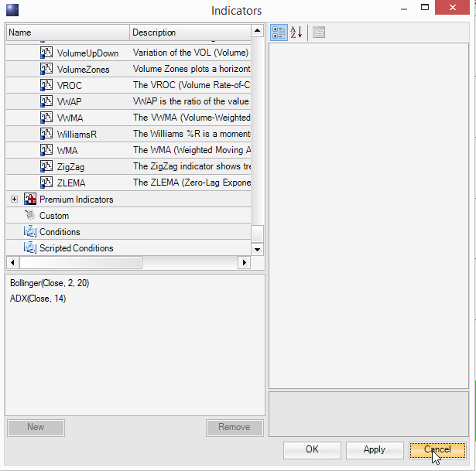Image resolution: width=476 pixels, height=471 pixels.
Task: Click the list's scroll down arrow
Action: pyautogui.click(x=257, y=249)
